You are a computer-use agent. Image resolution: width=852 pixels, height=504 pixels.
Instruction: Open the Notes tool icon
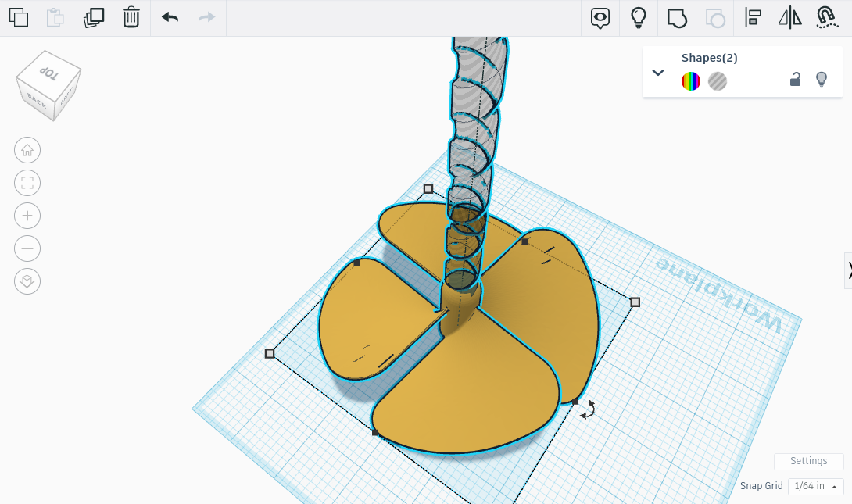(600, 18)
